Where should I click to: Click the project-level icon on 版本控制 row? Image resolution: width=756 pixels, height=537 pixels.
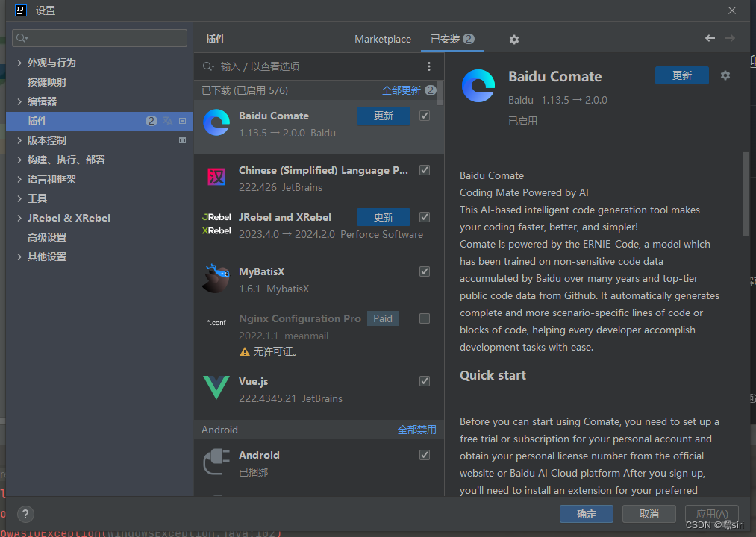[x=182, y=140]
